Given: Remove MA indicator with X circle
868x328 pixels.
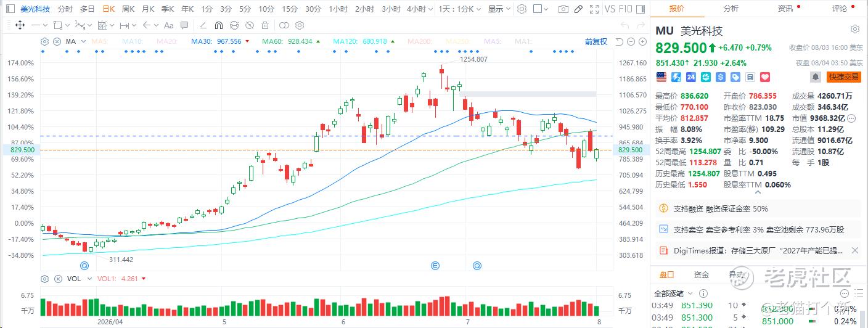Looking at the screenshot, I should [57, 41].
